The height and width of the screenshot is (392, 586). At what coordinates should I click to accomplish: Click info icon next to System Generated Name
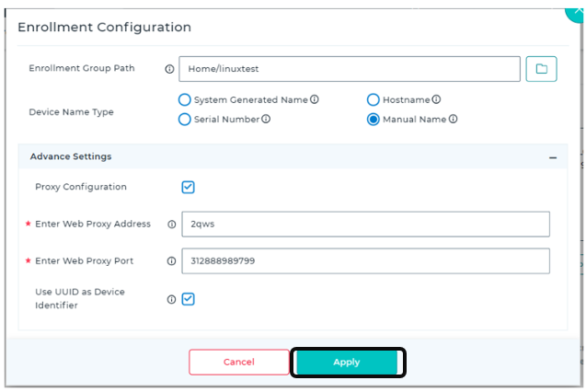pyautogui.click(x=315, y=99)
